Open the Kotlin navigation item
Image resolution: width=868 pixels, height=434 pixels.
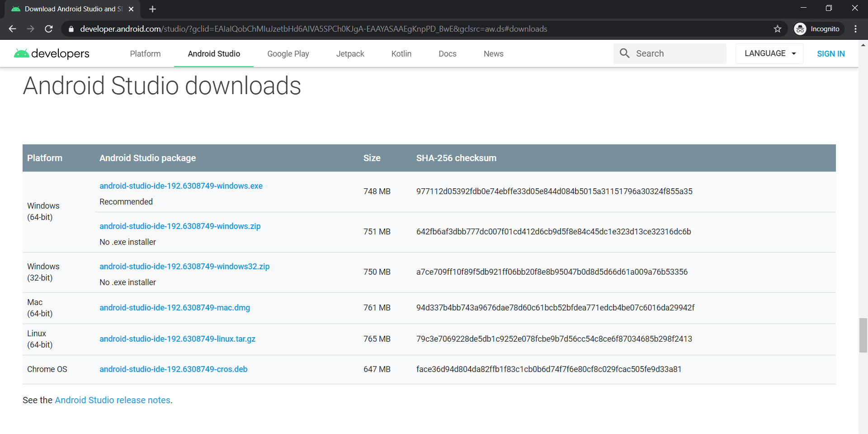click(401, 53)
